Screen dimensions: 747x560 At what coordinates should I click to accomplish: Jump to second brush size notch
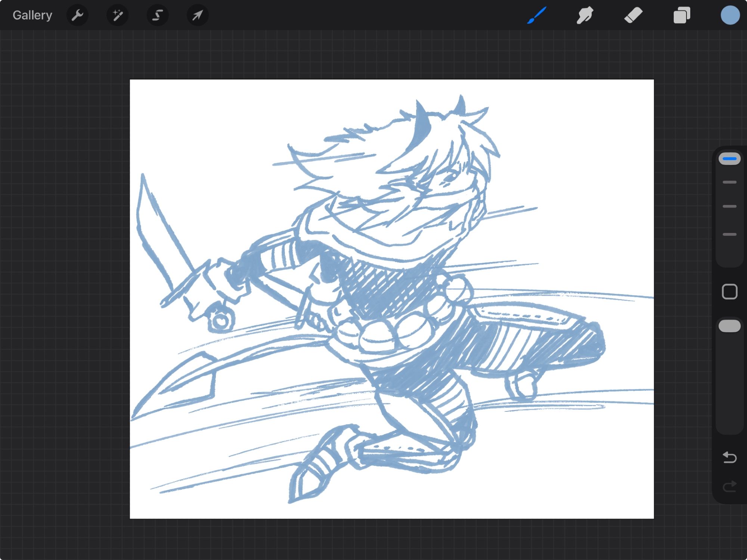coord(729,182)
